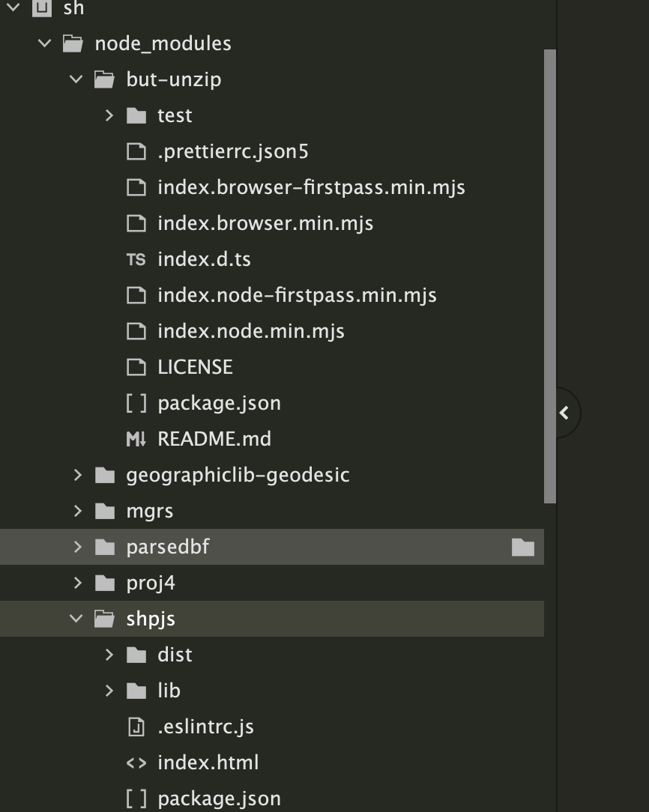The image size is (649, 812).
Task: Select the sh project root label
Action: [x=73, y=7]
